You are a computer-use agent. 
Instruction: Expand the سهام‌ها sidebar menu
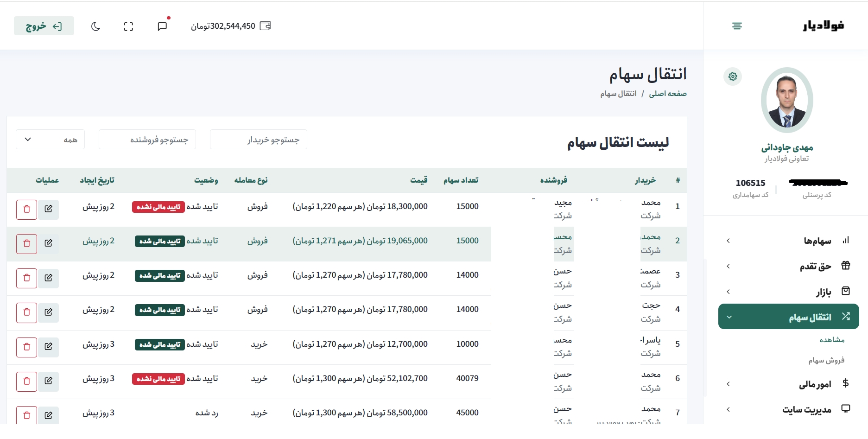click(788, 241)
